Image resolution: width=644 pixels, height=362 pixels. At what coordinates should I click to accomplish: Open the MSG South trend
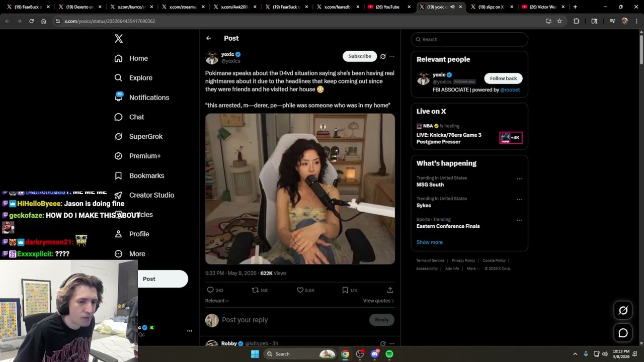pyautogui.click(x=430, y=185)
